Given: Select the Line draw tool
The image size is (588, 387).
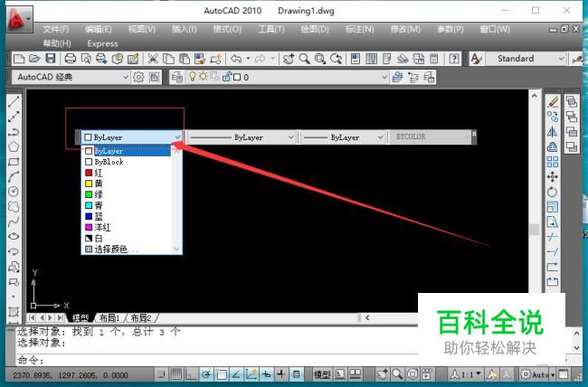Looking at the screenshot, I should pyautogui.click(x=14, y=101).
